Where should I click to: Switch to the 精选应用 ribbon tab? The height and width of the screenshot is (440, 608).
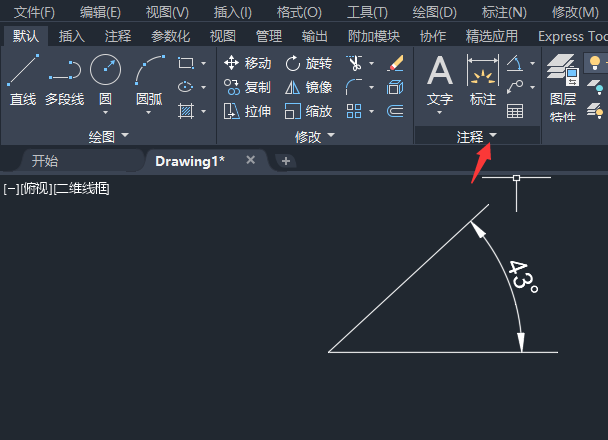click(x=492, y=36)
